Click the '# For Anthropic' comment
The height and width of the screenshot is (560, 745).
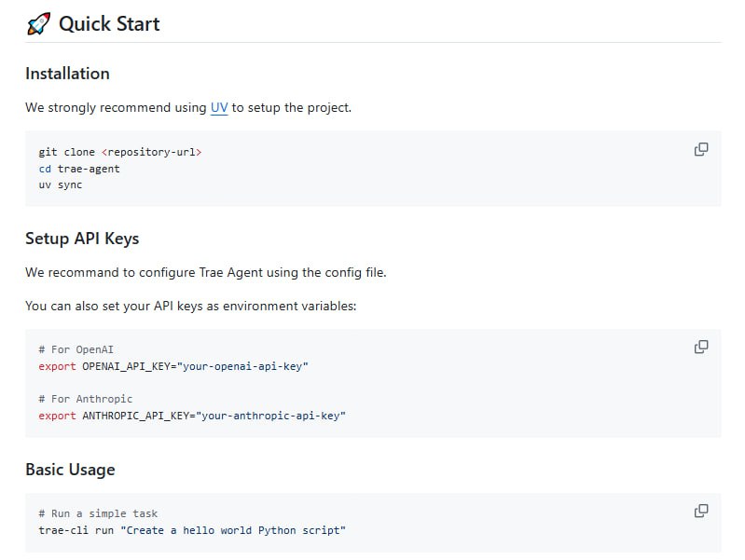pyautogui.click(x=86, y=399)
